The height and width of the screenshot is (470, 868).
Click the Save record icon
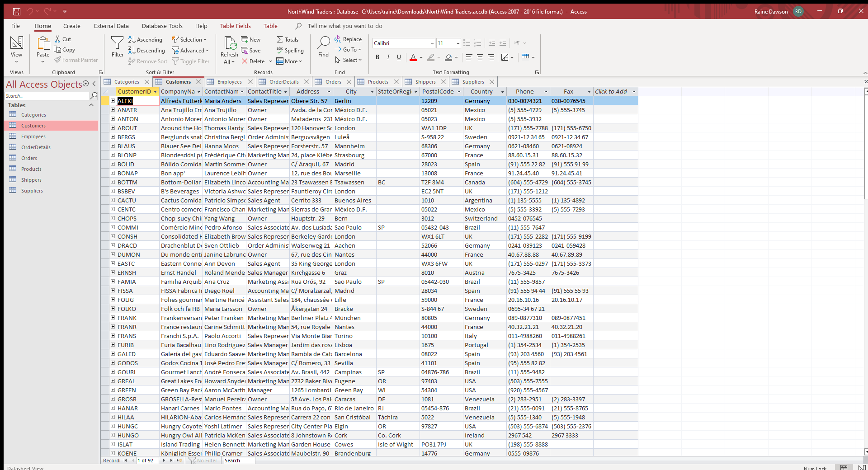point(251,50)
